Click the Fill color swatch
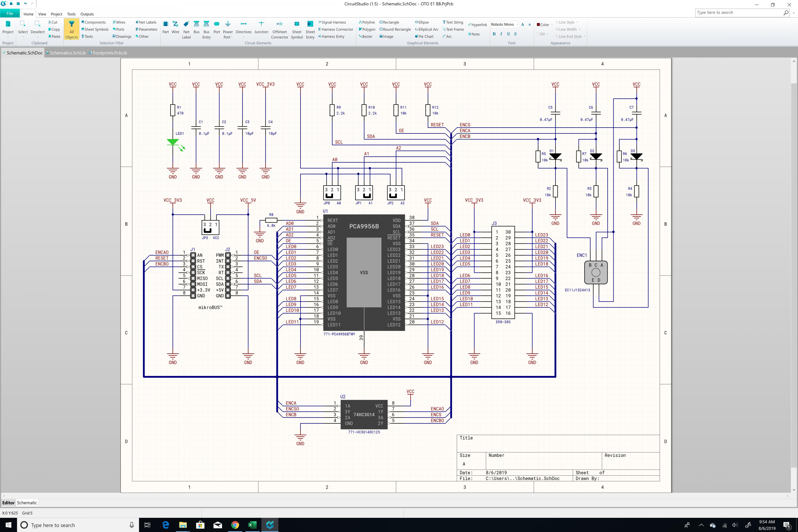 coord(538,34)
